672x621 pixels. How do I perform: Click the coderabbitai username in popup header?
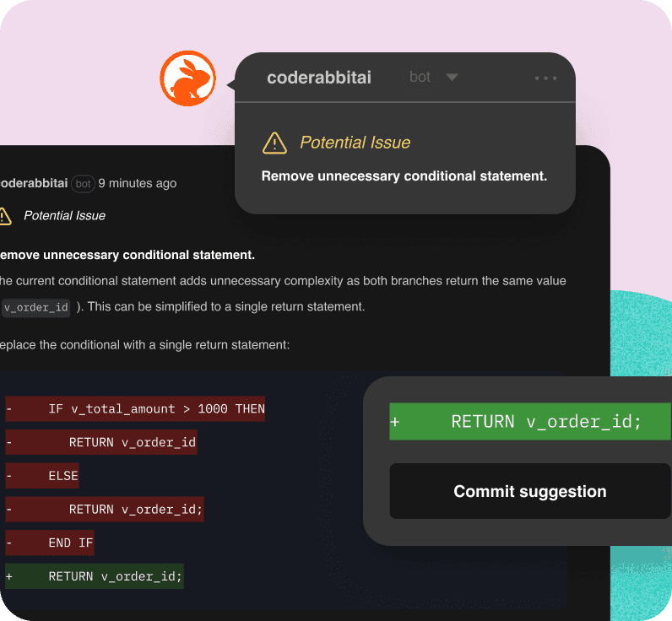tap(319, 78)
